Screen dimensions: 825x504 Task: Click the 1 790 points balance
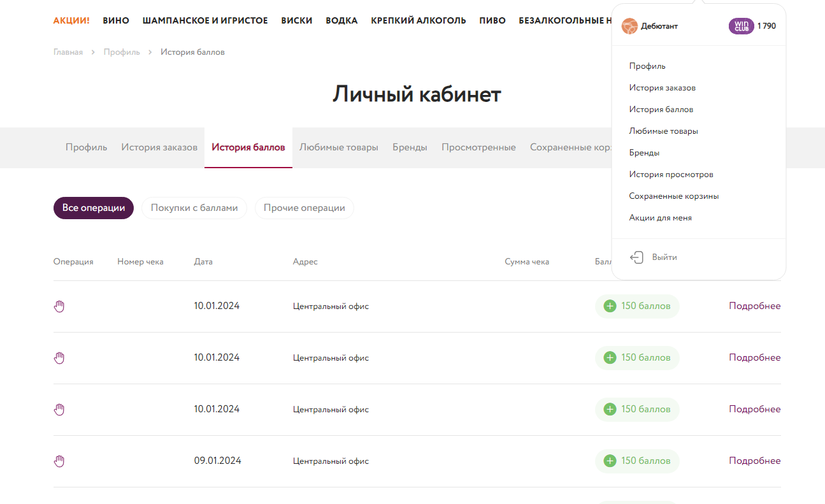(x=766, y=26)
